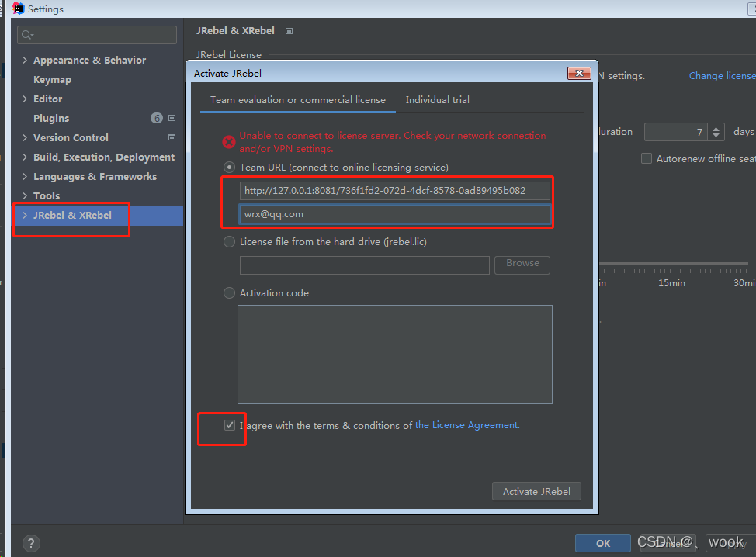
Task: Click the search magnifier icon in settings
Action: click(x=27, y=35)
